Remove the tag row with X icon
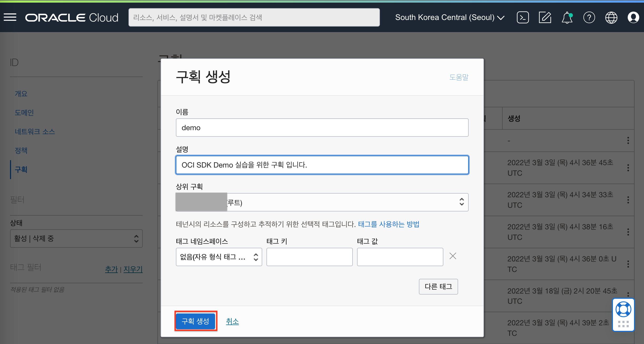 [453, 256]
